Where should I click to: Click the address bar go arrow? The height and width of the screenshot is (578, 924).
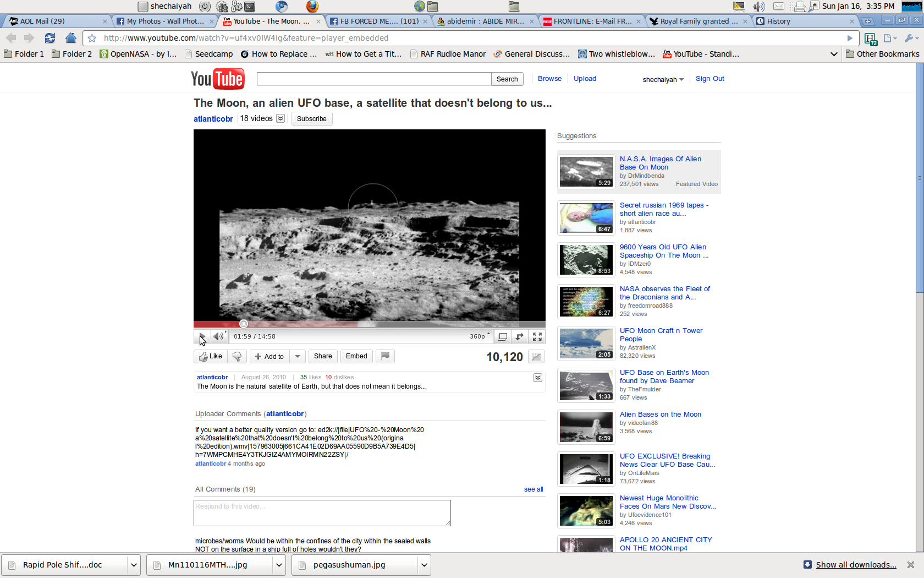coord(850,38)
